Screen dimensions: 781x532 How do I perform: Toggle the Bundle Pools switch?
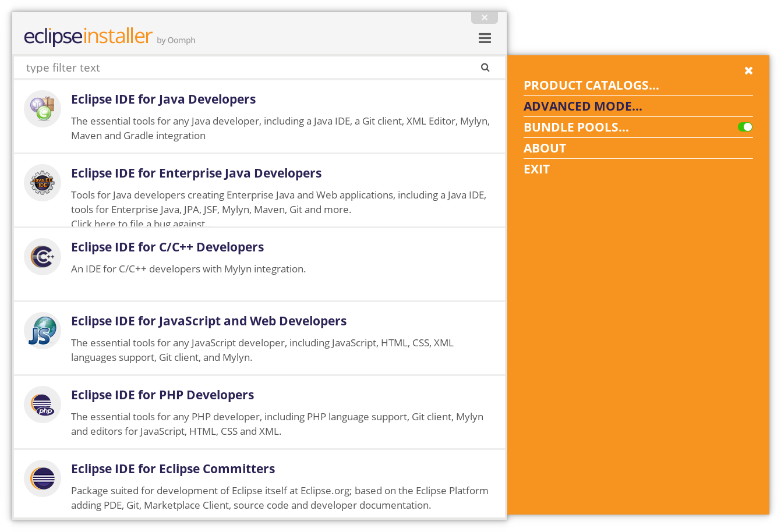(745, 127)
